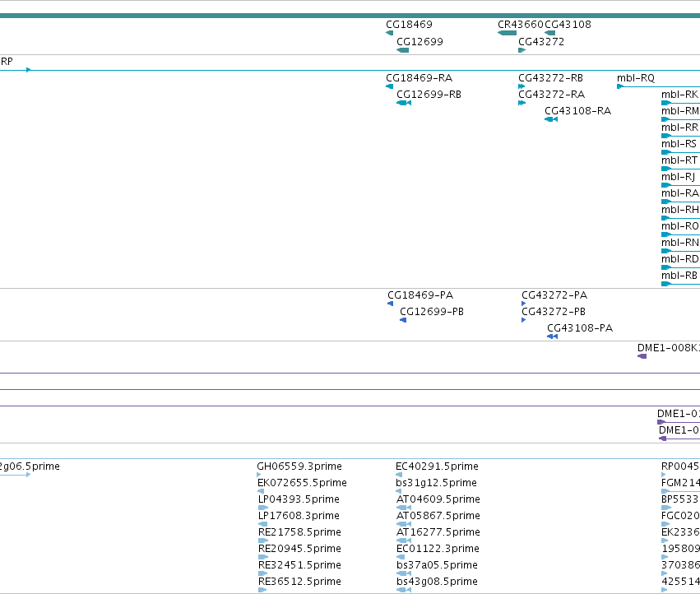Select transcript mbl-RA

click(x=680, y=193)
